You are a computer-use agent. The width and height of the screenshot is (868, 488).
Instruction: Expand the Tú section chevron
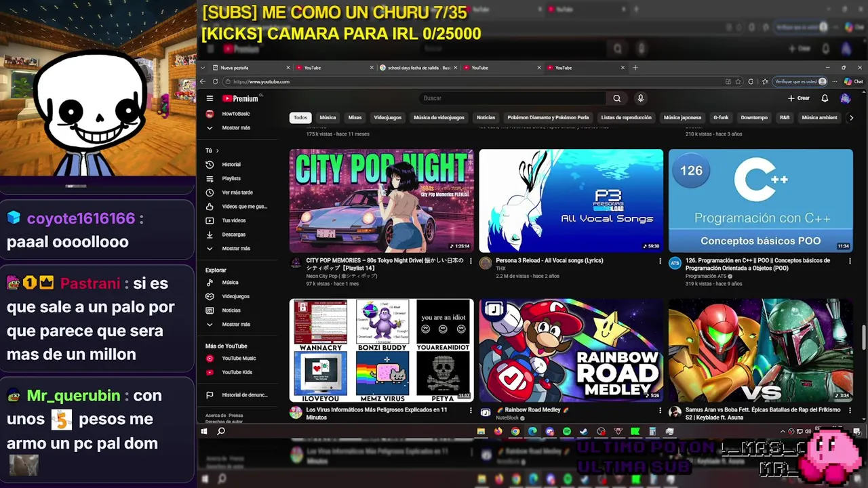(217, 150)
